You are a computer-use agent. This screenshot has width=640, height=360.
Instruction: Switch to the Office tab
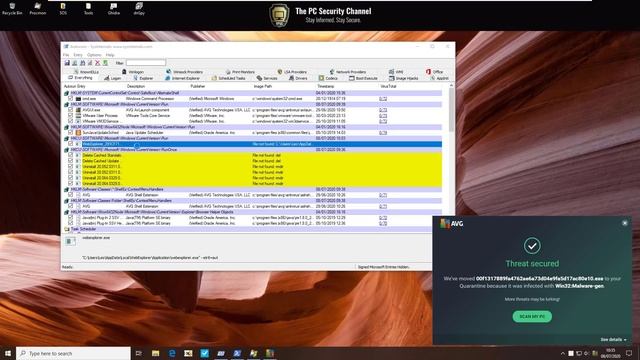[435, 72]
